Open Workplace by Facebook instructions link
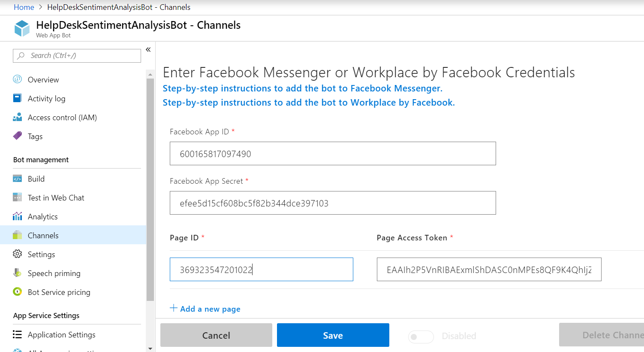This screenshot has width=644, height=352. point(309,103)
